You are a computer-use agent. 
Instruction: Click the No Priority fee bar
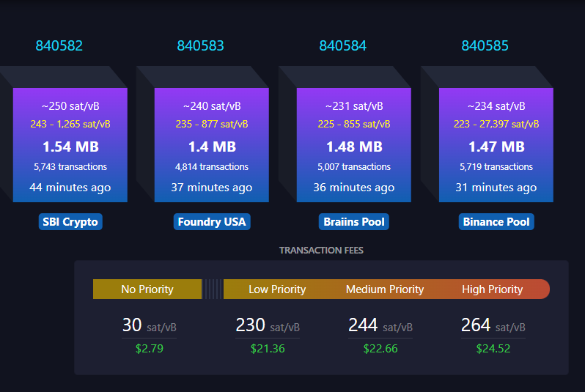147,289
